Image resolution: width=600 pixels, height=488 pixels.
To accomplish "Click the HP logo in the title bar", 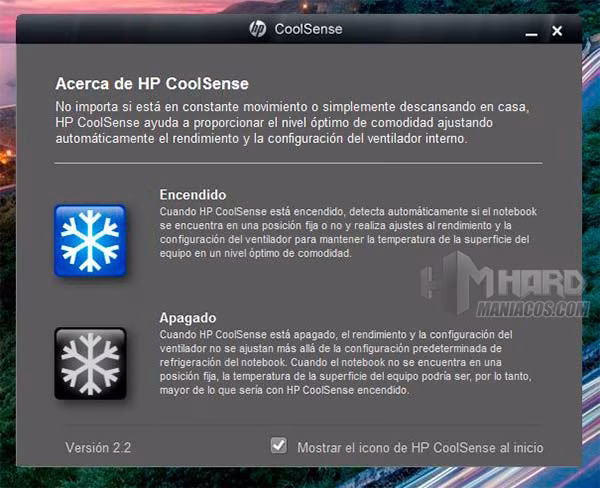I will [258, 29].
